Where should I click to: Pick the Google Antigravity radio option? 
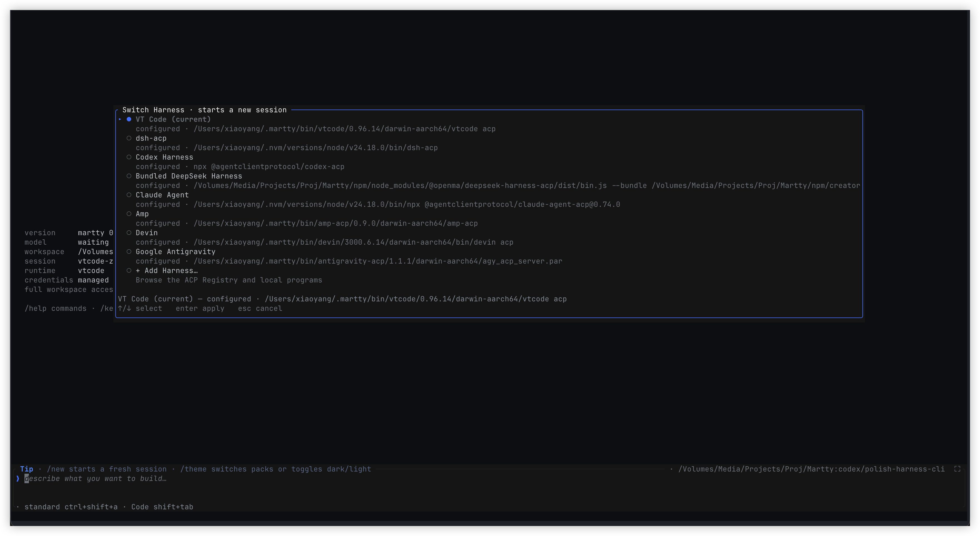click(x=129, y=251)
